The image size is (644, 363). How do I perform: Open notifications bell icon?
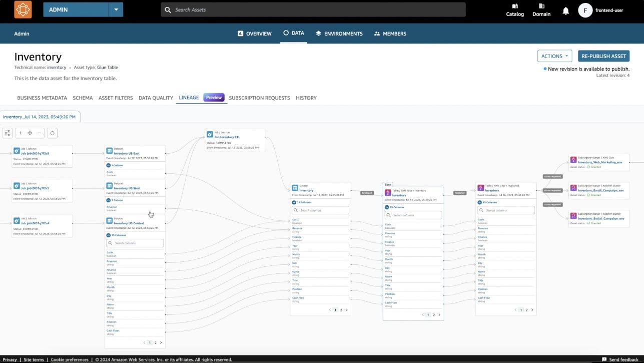[x=566, y=11]
